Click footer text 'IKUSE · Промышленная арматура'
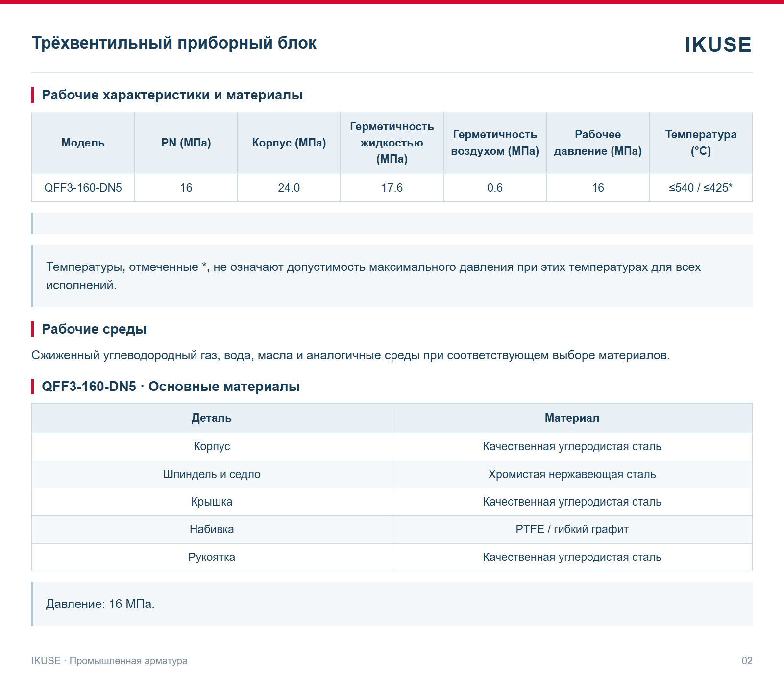The image size is (784, 680). point(109,661)
